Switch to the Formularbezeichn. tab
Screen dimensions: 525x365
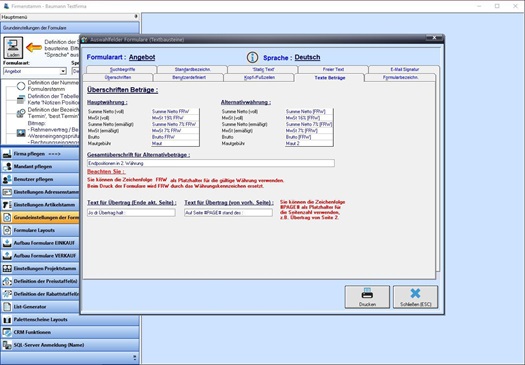400,77
